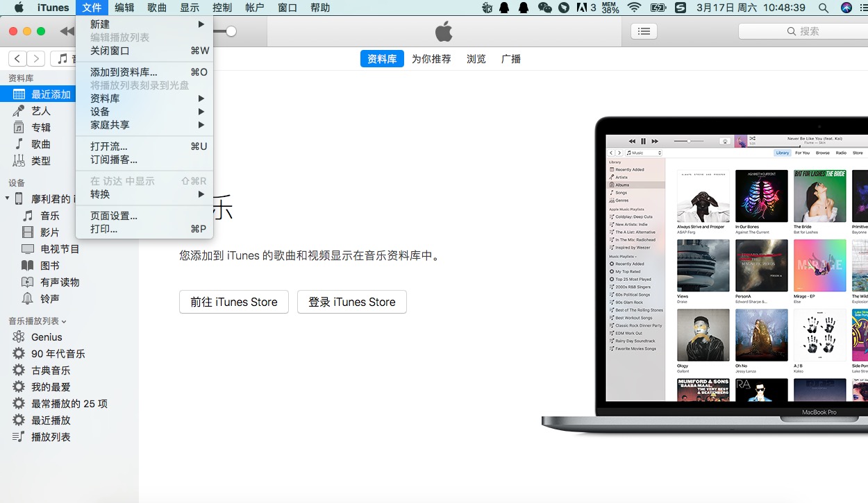Viewport: 868px width, 503px height.
Task: Expand the 转换 submenu
Action: click(x=144, y=194)
